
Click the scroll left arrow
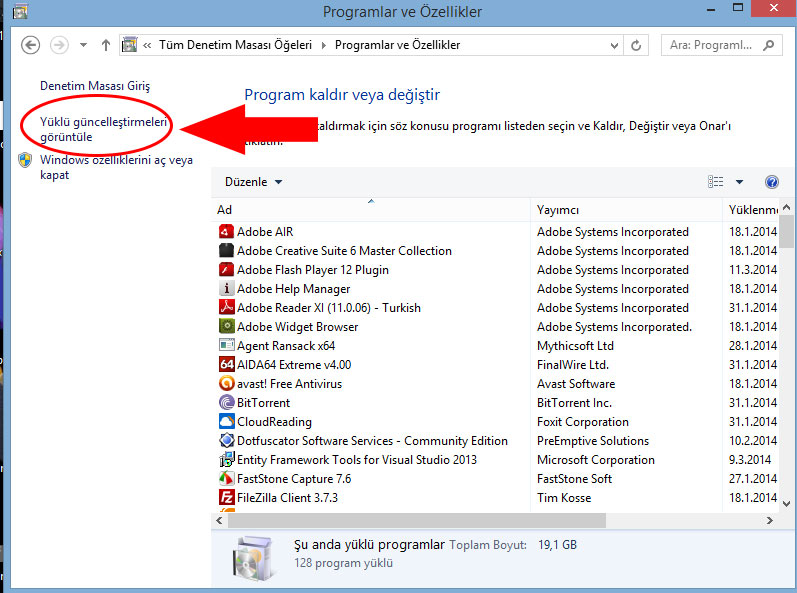pos(219,520)
